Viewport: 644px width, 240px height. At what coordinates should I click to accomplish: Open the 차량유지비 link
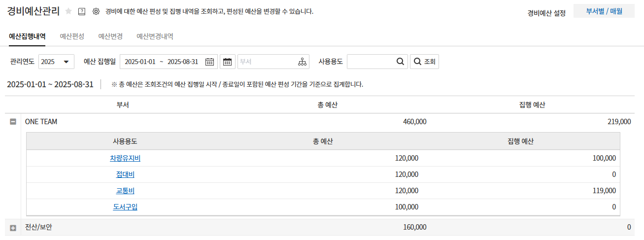(125, 158)
